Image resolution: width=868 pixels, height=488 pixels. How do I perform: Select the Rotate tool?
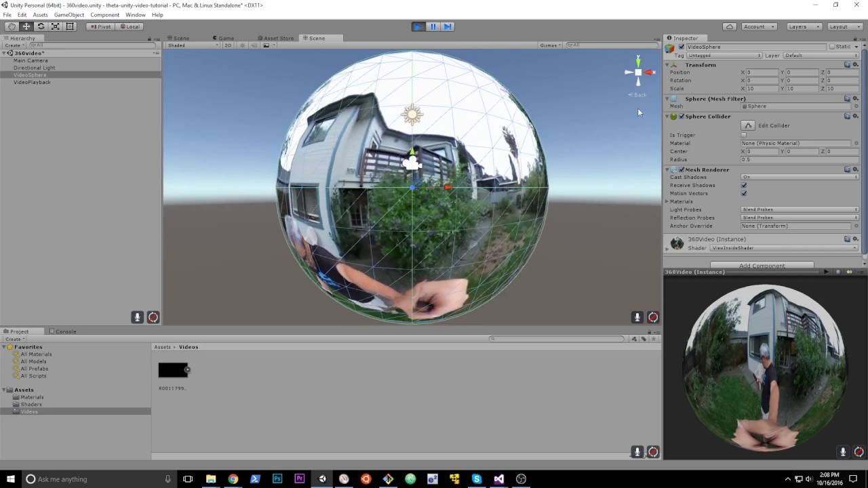click(x=41, y=26)
